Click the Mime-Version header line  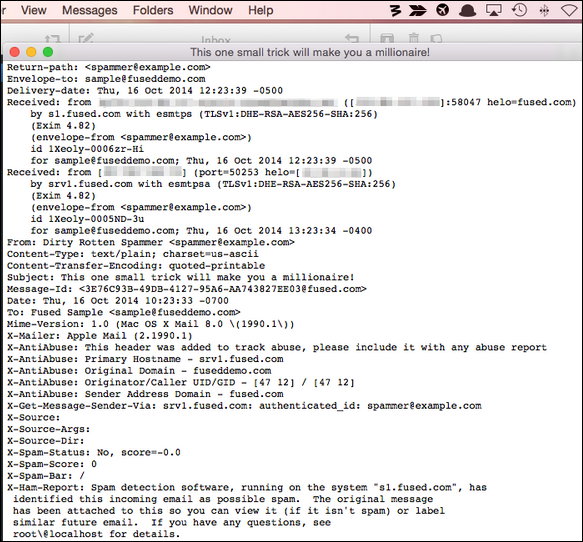pos(151,324)
